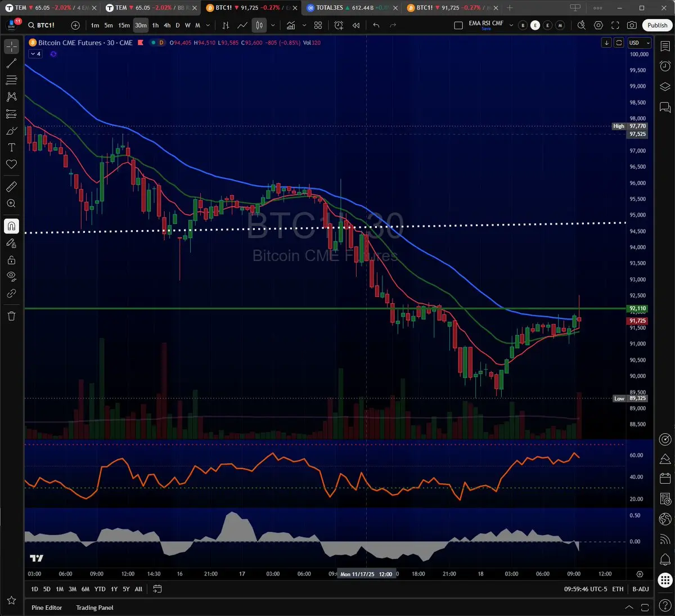
Task: Open favorites star toolbar button
Action: point(11,601)
